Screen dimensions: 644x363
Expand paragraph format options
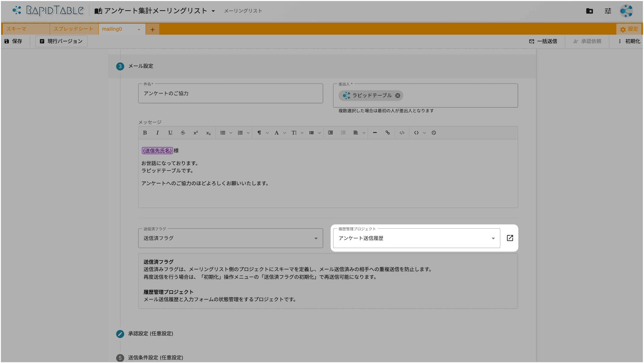coord(267,133)
